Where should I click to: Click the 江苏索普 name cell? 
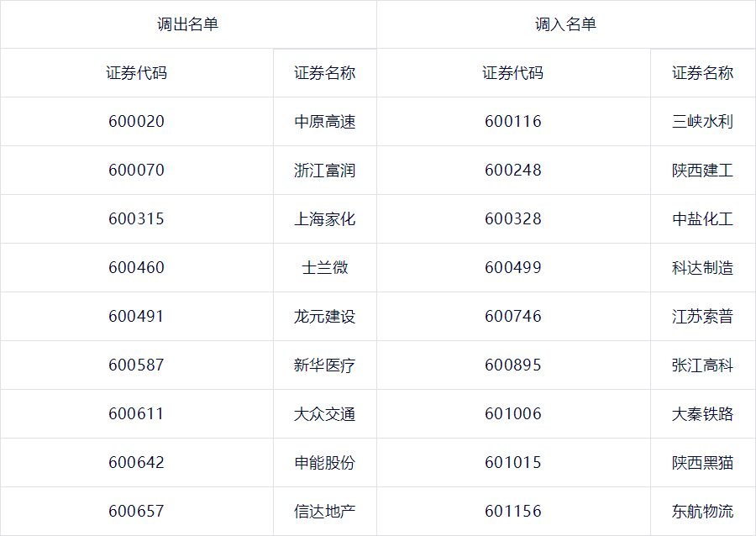[x=703, y=316]
